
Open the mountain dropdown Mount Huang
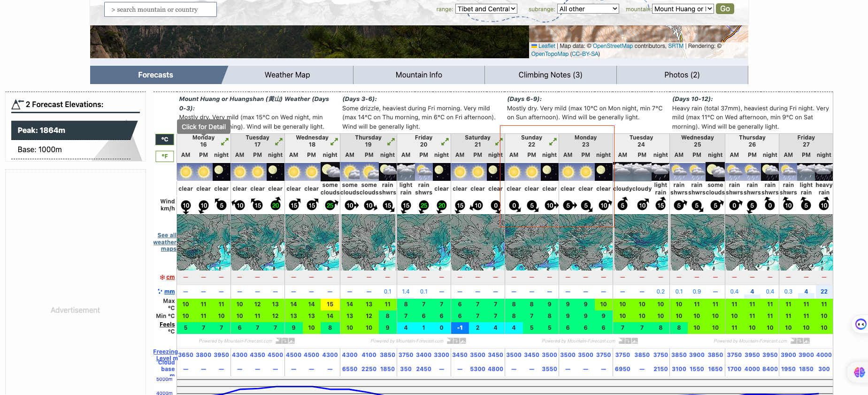683,9
